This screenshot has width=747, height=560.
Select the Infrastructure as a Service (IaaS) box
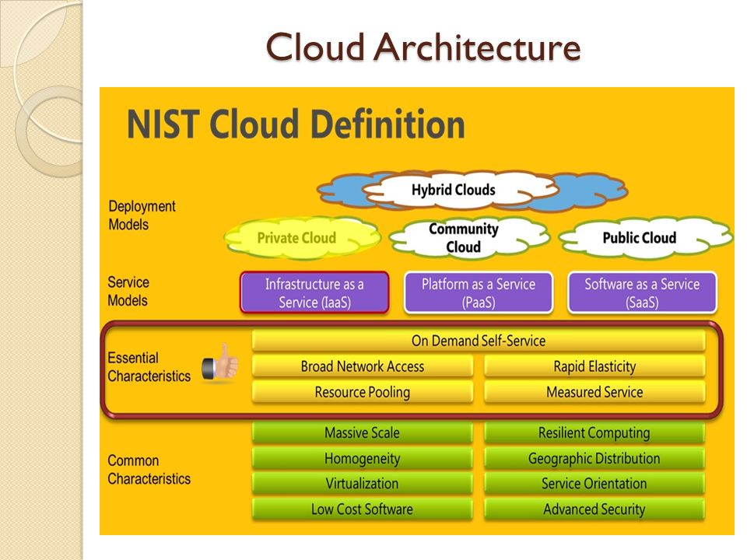point(315,292)
